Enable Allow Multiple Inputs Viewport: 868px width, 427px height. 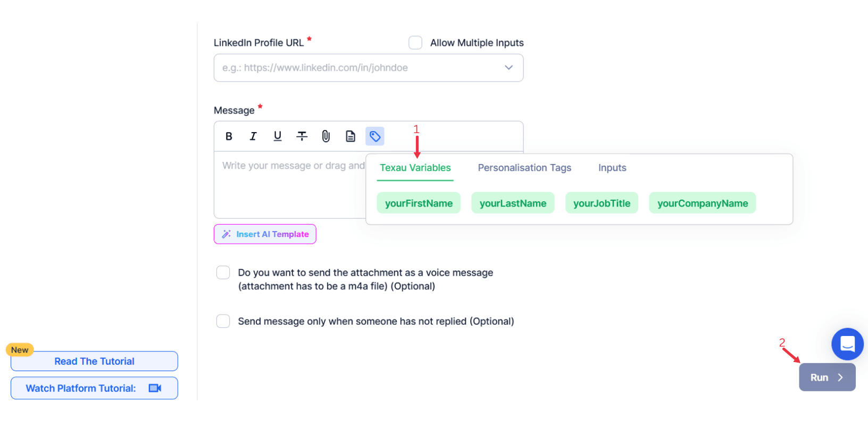[x=415, y=42]
